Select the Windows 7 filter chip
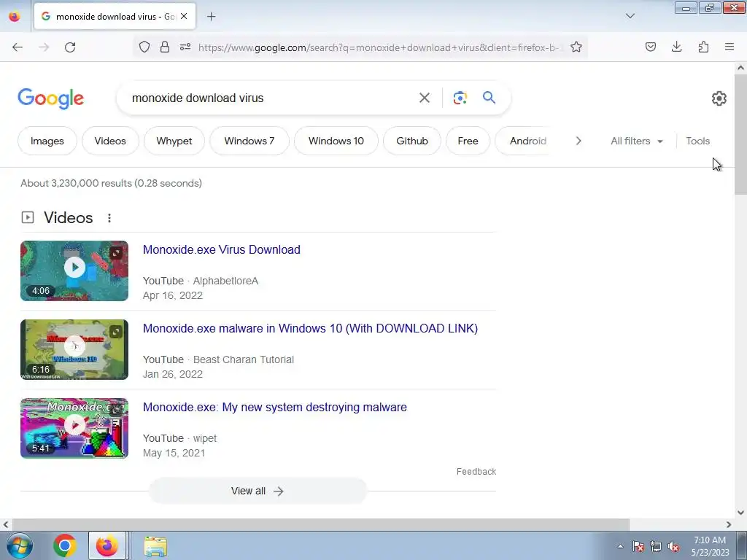 pos(249,141)
